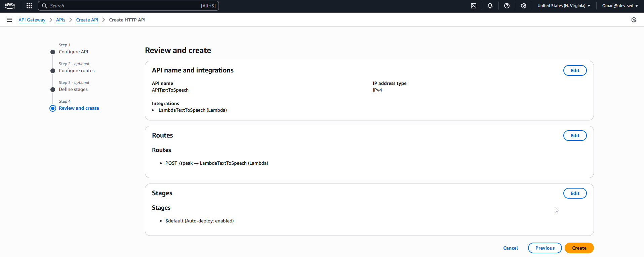Jump to Step 1 Configure API

[73, 52]
